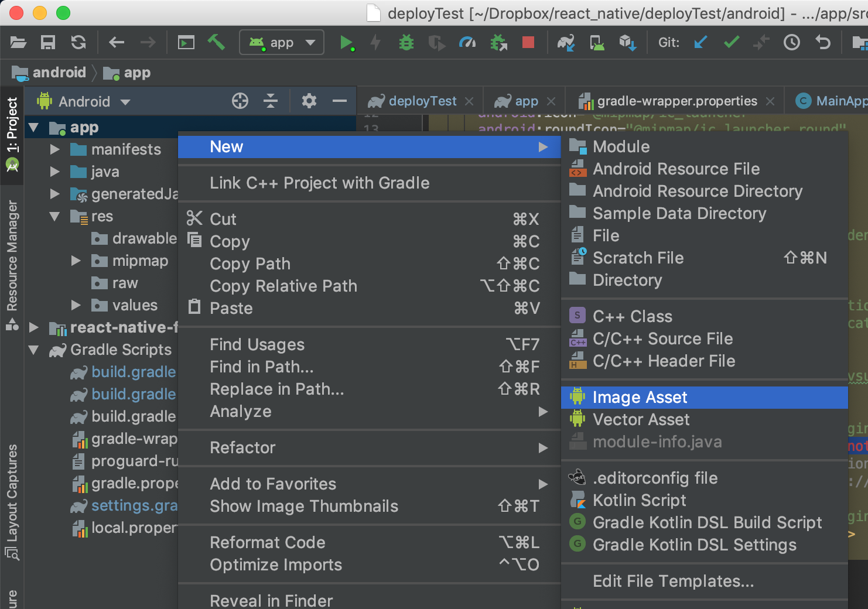Click Git update project blue arrow

[700, 42]
